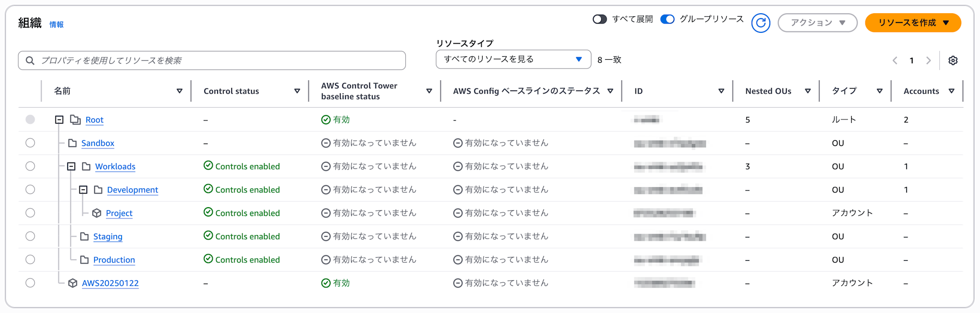Open the リソースを作成 dropdown button
The image size is (980, 313).
pos(913,23)
